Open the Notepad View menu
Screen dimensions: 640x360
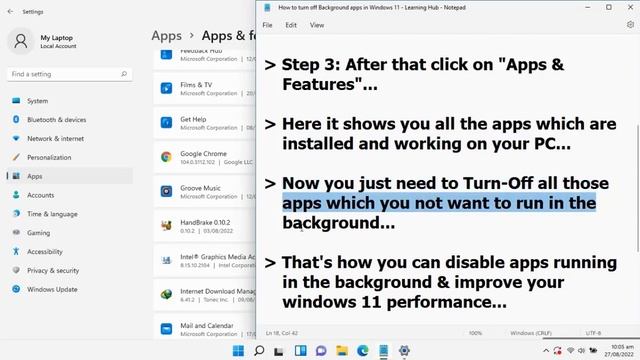click(317, 25)
